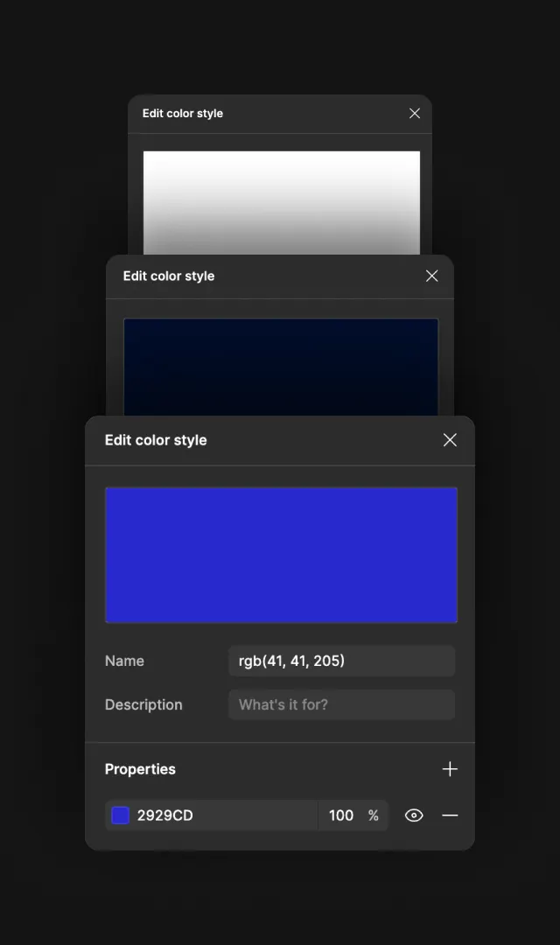Select the rear dialog's "Edit color style" title
Viewport: 560px width, 945px height.
coord(183,113)
